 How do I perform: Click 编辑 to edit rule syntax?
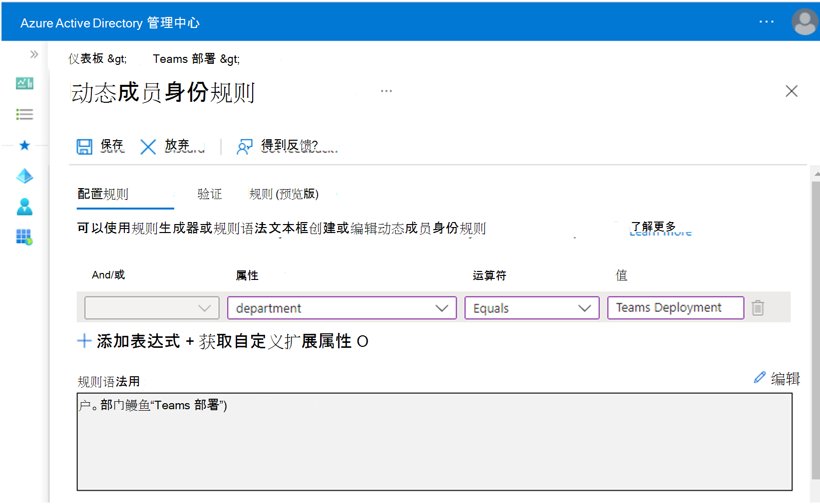click(777, 379)
